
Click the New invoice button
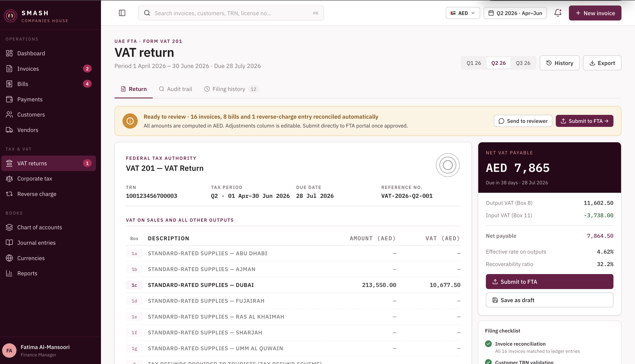[595, 13]
